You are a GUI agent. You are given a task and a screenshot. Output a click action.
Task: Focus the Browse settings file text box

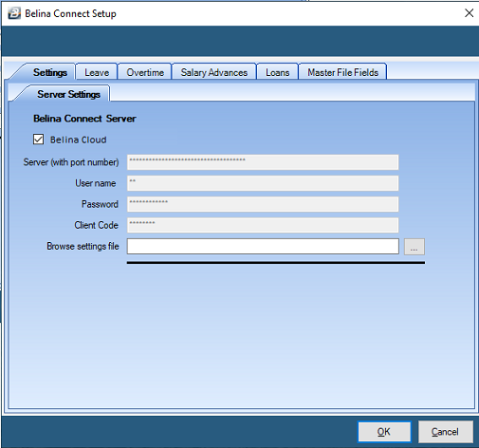(263, 246)
